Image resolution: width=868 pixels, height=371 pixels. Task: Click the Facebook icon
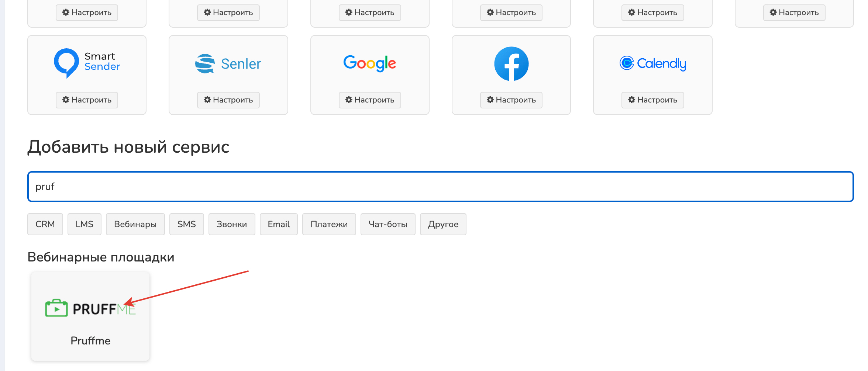[x=511, y=64]
